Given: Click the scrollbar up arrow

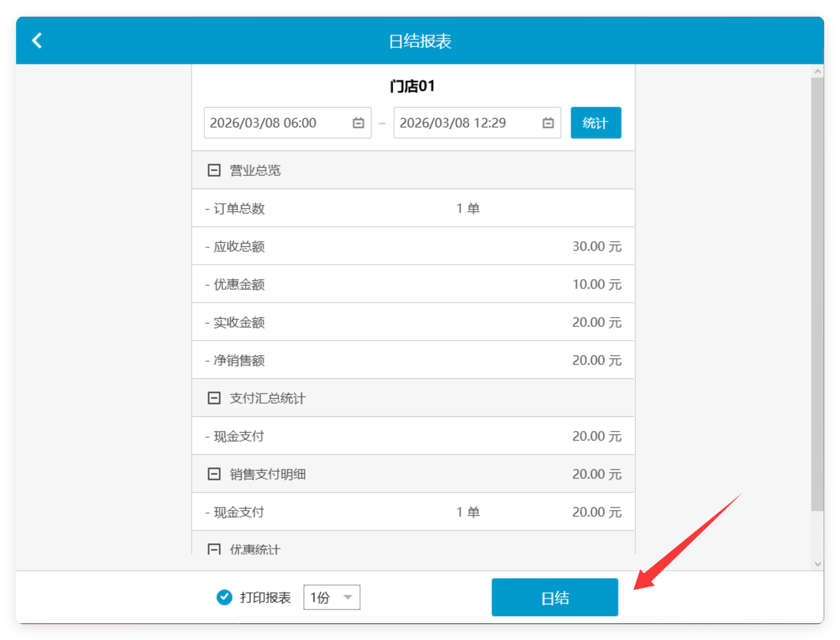Looking at the screenshot, I should click(x=817, y=71).
